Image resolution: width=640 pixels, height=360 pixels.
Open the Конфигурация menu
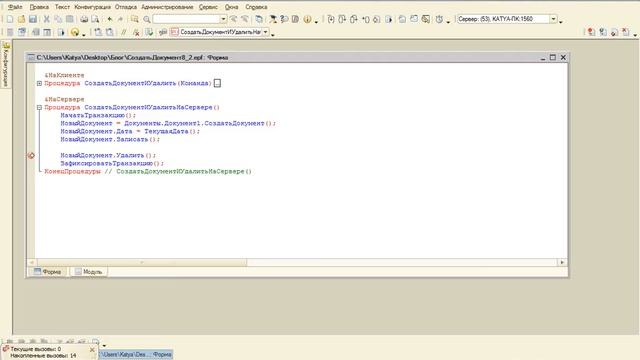(92, 7)
